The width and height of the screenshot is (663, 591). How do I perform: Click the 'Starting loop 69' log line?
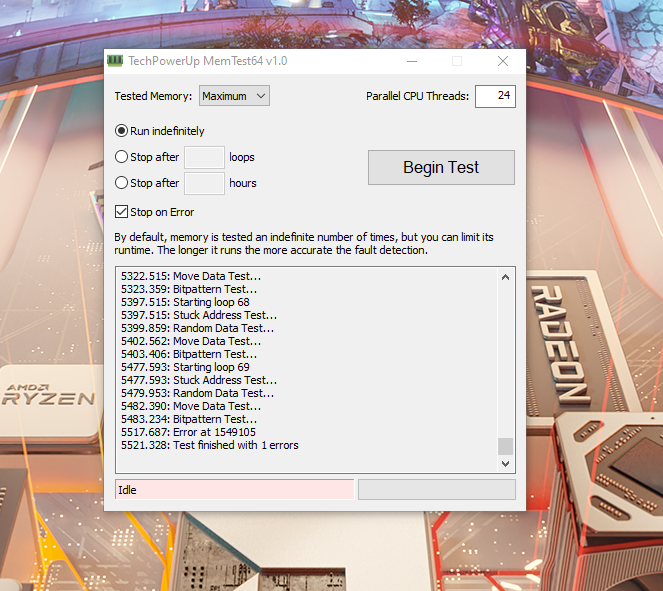[x=185, y=367]
